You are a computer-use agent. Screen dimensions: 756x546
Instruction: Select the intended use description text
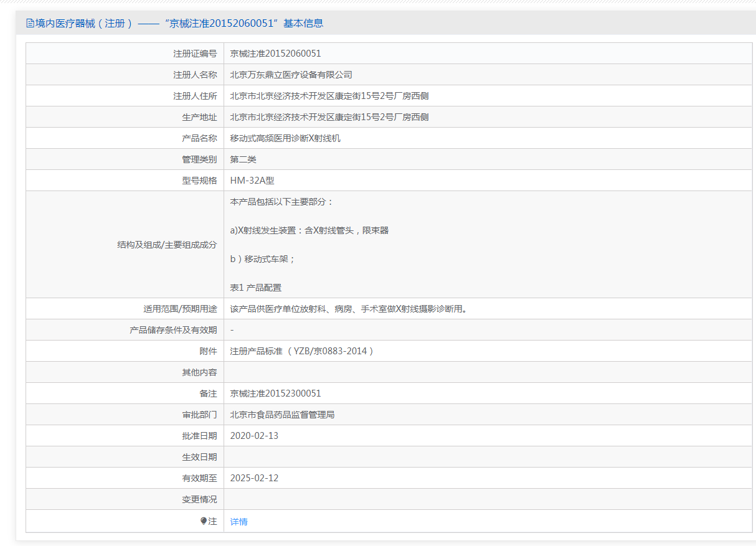click(349, 309)
